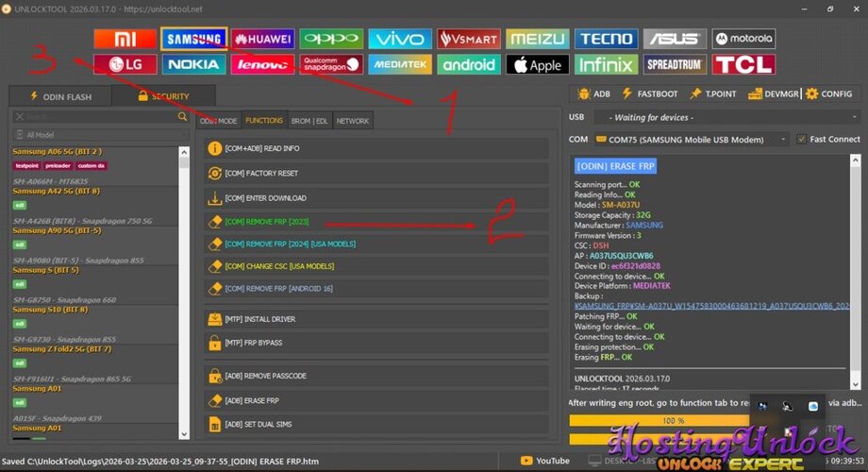Open the All Model filter dropdown

pyautogui.click(x=100, y=135)
